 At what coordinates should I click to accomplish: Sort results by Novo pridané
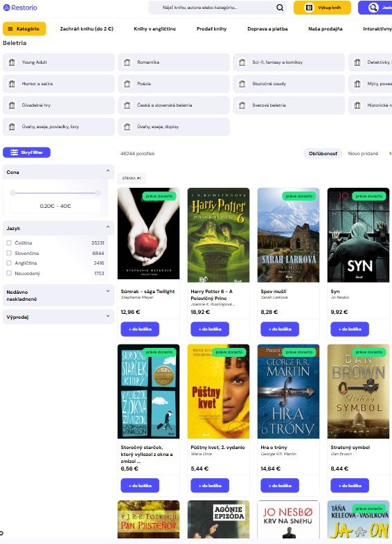point(363,153)
